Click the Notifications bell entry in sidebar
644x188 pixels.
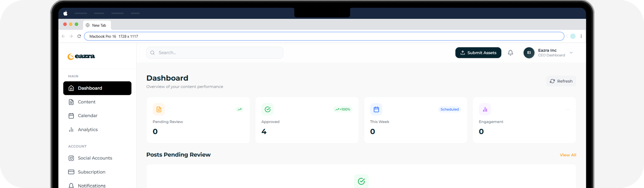(x=71, y=185)
